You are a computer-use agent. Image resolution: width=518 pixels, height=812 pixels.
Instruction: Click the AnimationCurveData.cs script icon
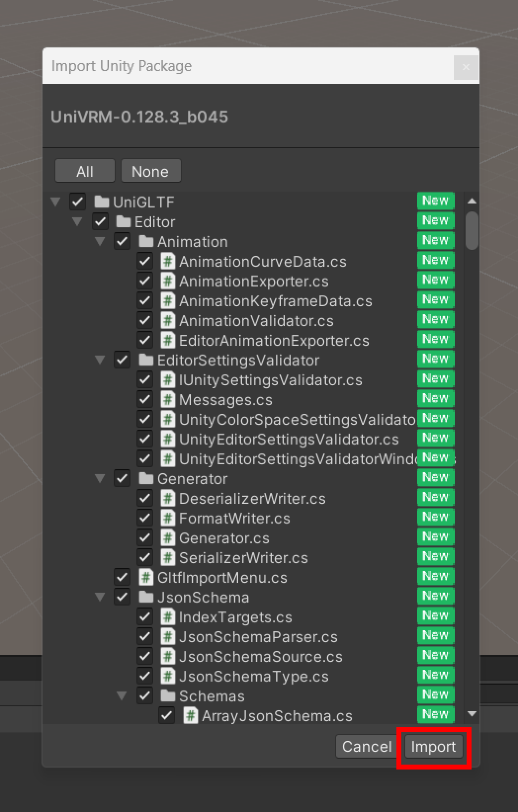click(x=168, y=261)
